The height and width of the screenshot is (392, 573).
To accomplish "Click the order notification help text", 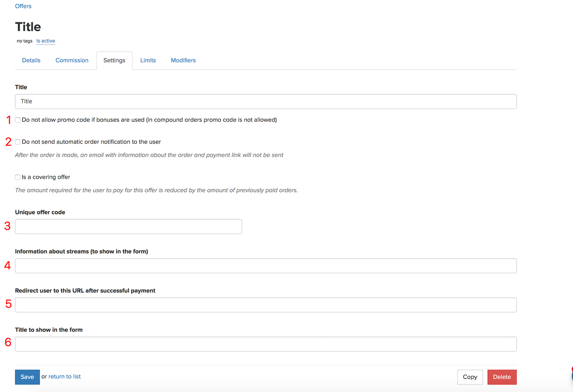I will point(149,155).
